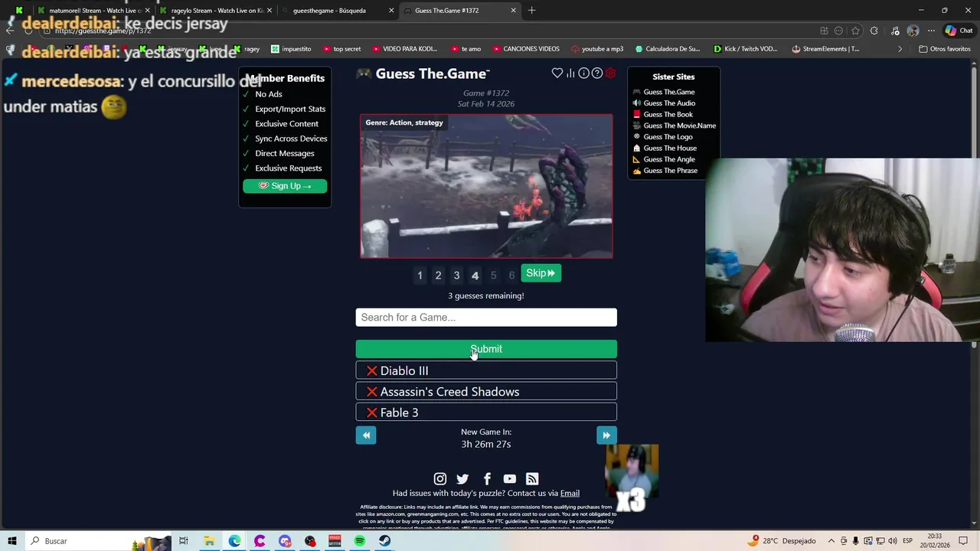This screenshot has height=551, width=980.
Task: Open VIDEO PARA KODI bookmark
Action: pos(404,49)
